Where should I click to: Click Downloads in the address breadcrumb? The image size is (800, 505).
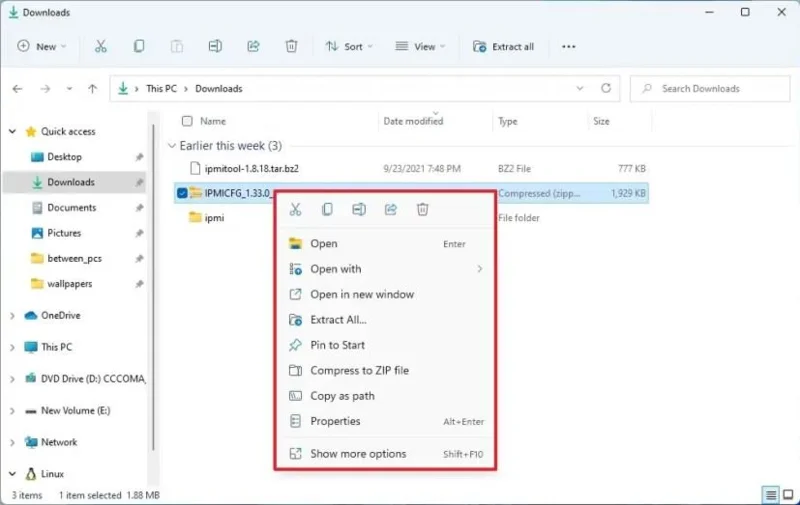click(x=219, y=88)
